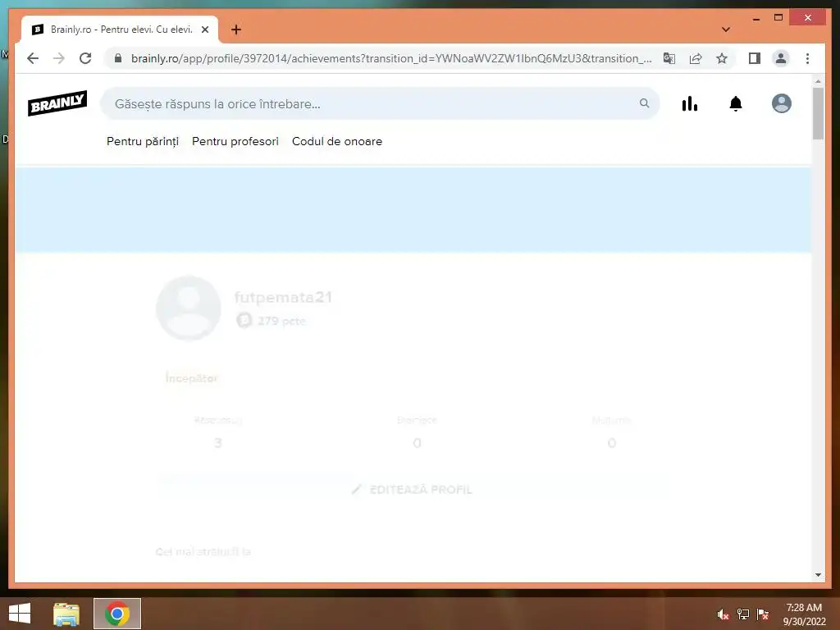Click the Chrome taskbar icon
Viewport: 840px width, 630px height.
[117, 614]
